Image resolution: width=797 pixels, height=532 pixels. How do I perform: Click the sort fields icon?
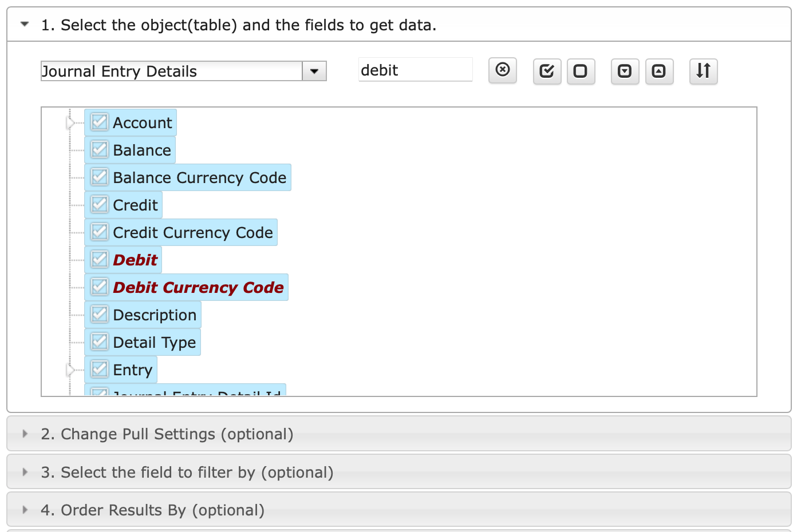point(703,71)
